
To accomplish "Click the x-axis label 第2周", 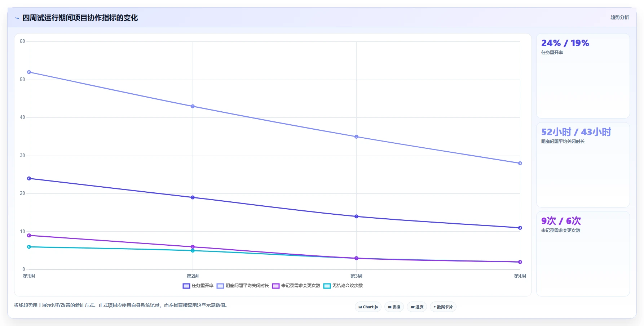I will (x=193, y=276).
